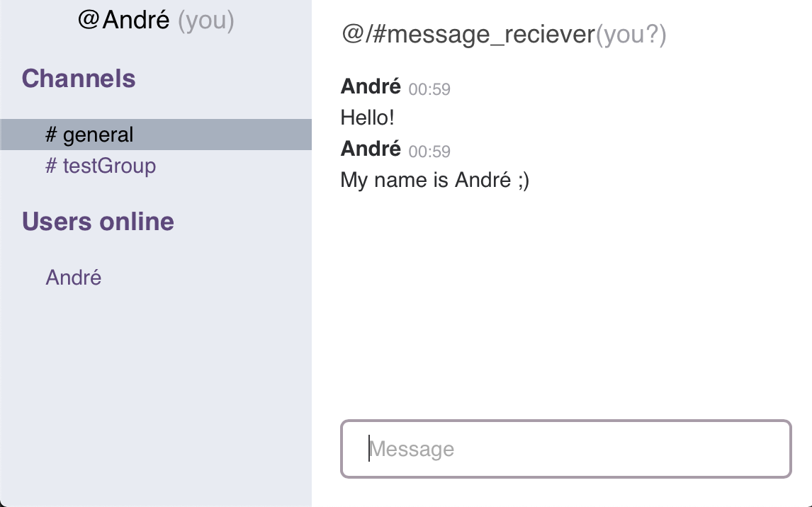This screenshot has height=507, width=812.
Task: Focus the Message input field
Action: coord(565,449)
